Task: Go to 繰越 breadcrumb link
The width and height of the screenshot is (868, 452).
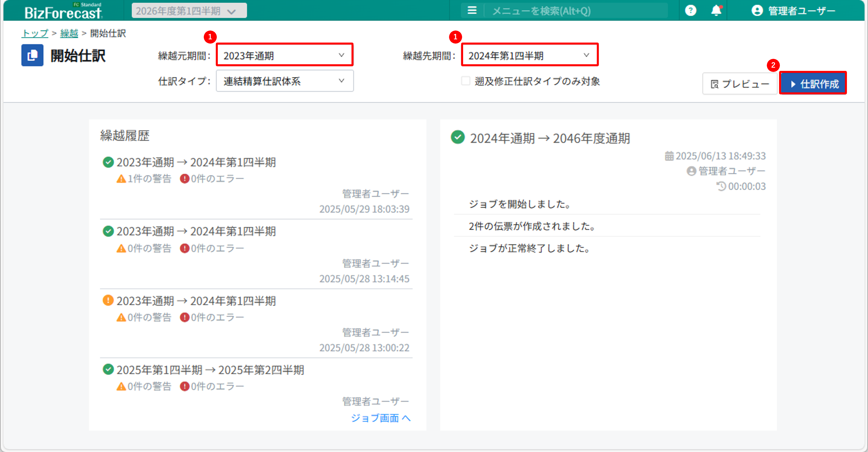Action: point(69,33)
